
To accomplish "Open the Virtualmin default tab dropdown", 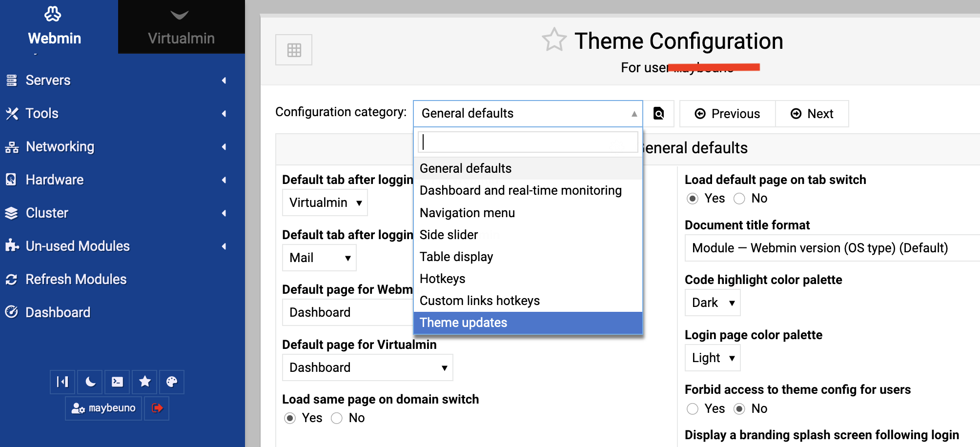I will click(325, 203).
